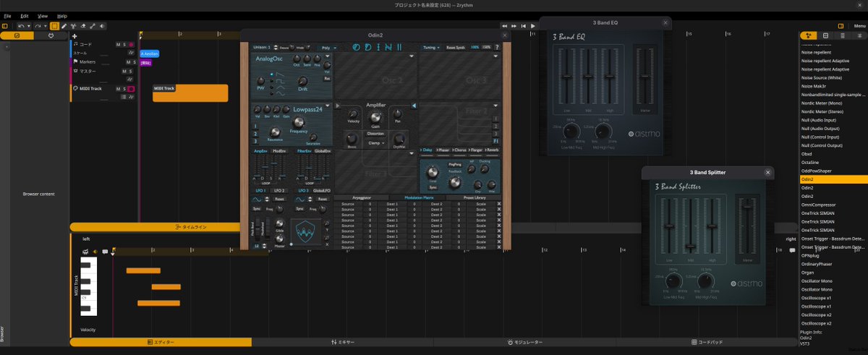Switch to the コードパッド bottom tab
Viewport: 868px width, 355px height.
[x=707, y=342]
